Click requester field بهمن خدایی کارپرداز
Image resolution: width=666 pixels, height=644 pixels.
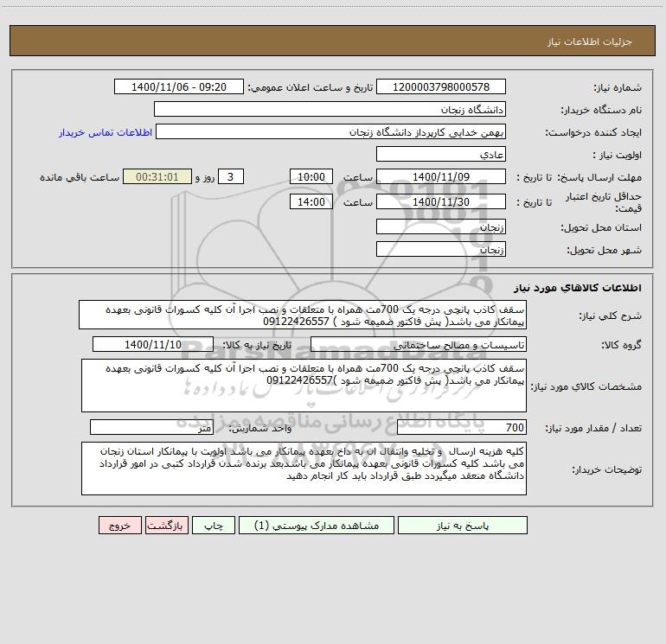click(x=330, y=131)
